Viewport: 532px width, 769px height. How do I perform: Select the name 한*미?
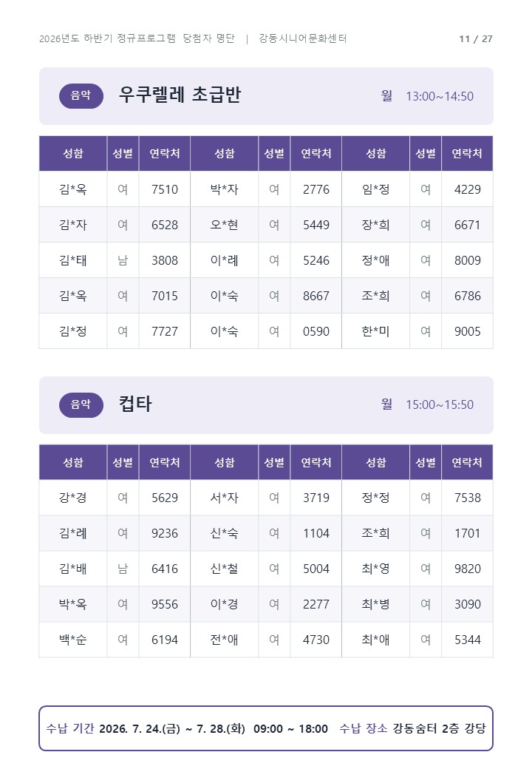click(376, 331)
